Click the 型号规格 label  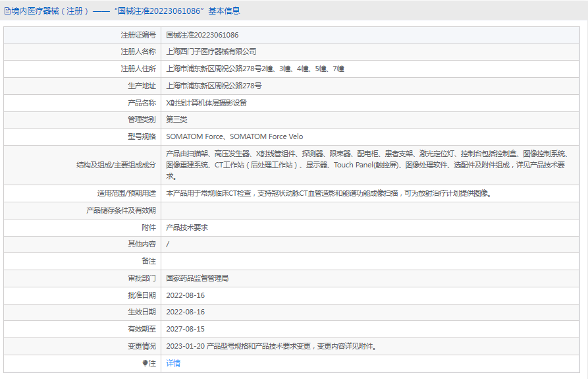142,136
